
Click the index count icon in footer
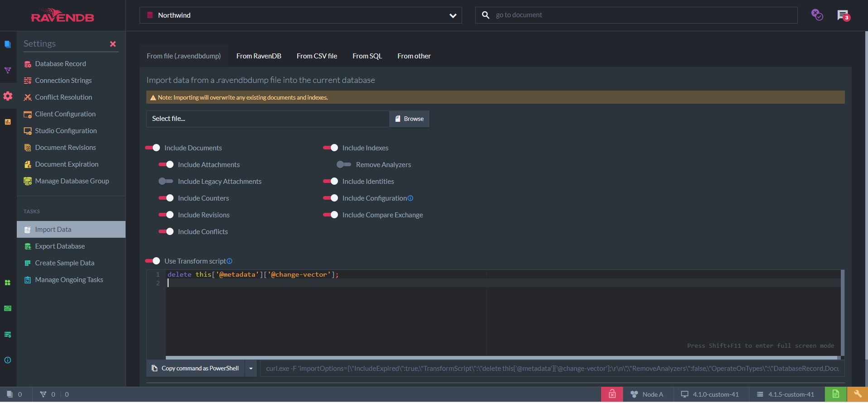pyautogui.click(x=43, y=394)
